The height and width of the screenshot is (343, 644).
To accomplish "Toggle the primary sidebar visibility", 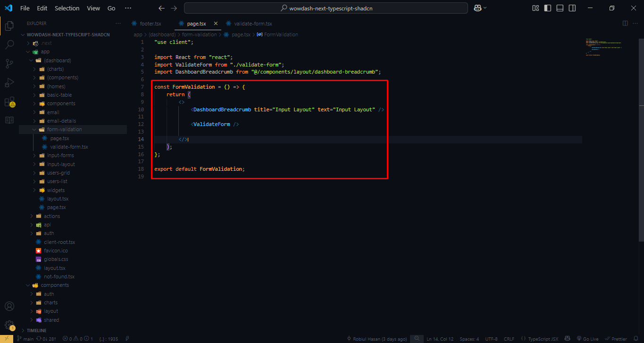I will [547, 8].
